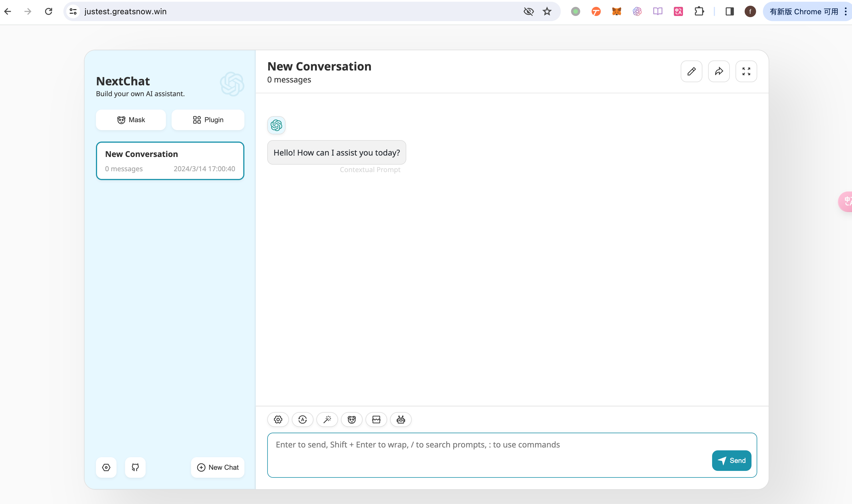
Task: Open extensions puzzle piece menu
Action: (699, 11)
